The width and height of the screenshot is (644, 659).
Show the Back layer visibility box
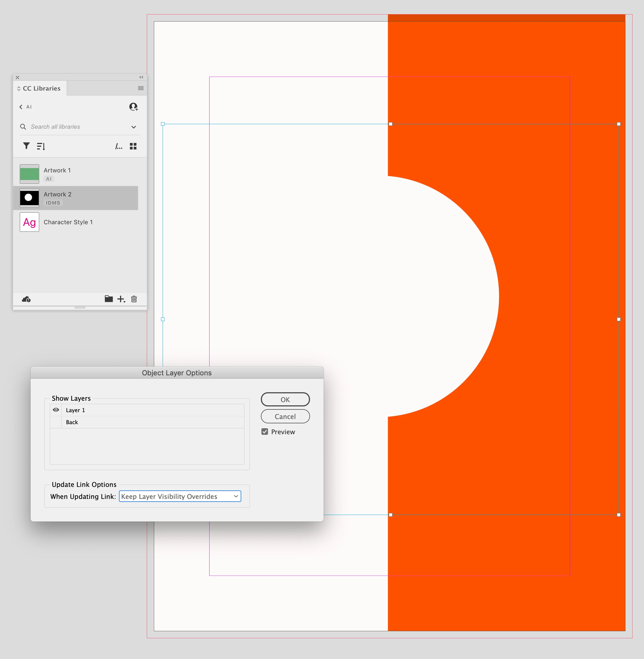coord(56,422)
